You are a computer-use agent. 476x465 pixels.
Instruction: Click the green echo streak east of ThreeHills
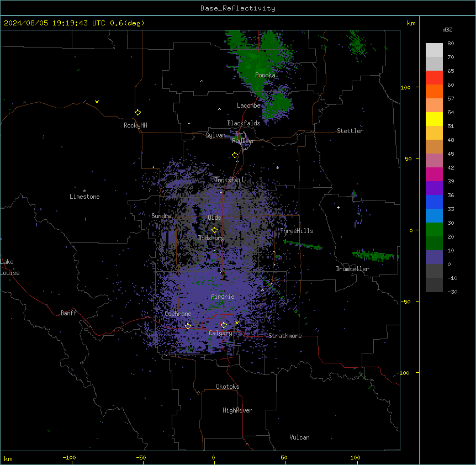pyautogui.click(x=303, y=245)
